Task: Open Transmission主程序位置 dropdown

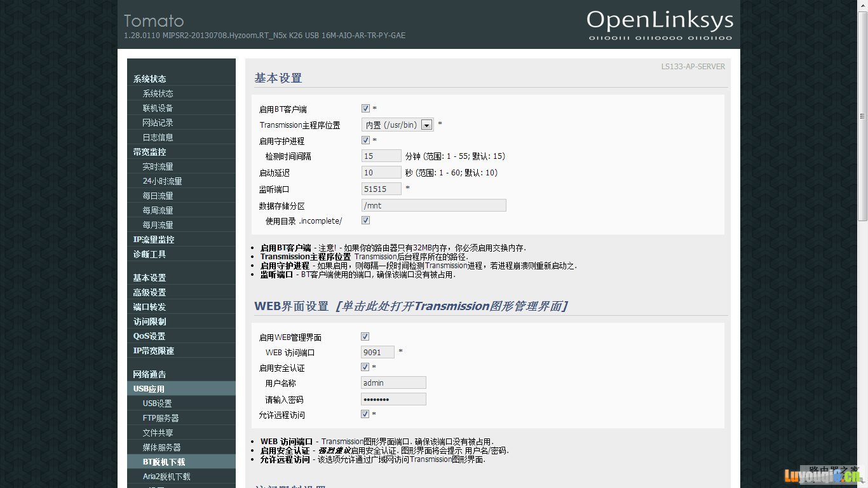Action: (398, 125)
